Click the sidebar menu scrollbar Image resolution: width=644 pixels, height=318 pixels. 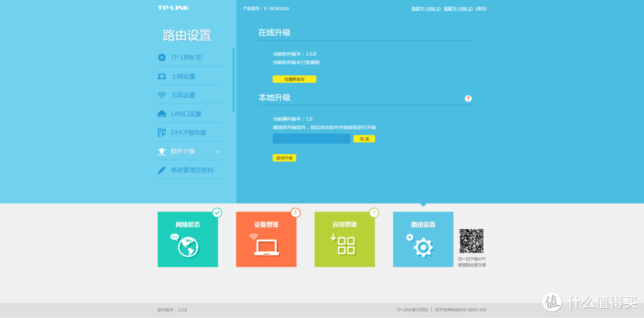(234, 80)
